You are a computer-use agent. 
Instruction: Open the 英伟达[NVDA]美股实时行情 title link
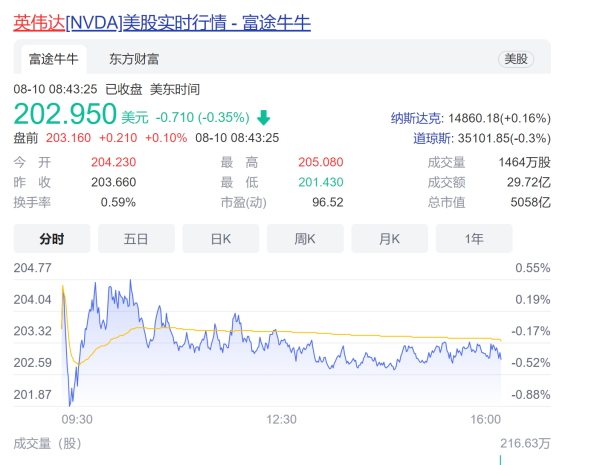(162, 23)
